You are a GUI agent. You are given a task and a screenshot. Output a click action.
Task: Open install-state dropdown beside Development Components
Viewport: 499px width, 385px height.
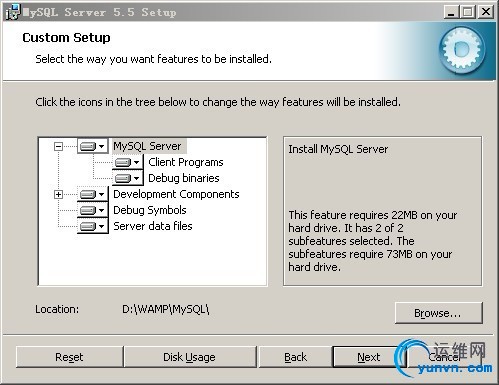point(93,194)
